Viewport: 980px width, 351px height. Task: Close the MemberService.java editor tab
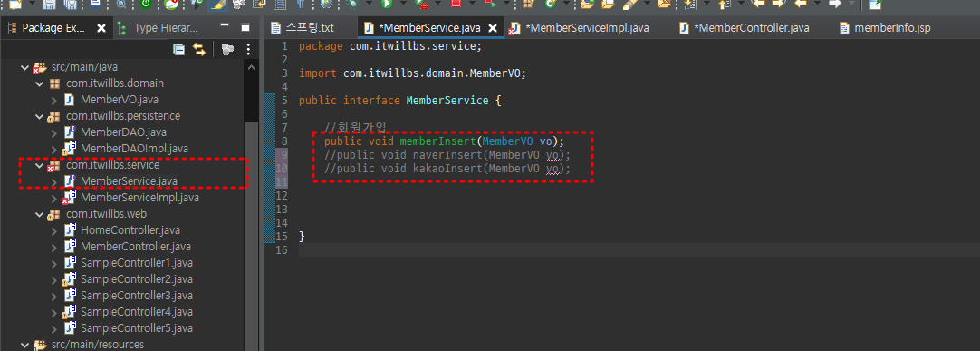(493, 28)
